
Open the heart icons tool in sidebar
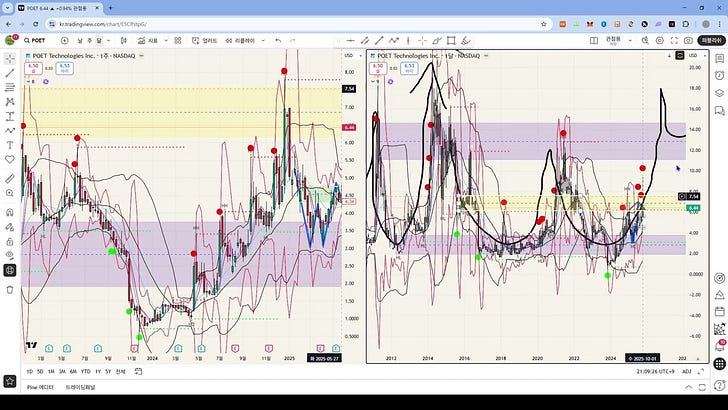(10, 159)
